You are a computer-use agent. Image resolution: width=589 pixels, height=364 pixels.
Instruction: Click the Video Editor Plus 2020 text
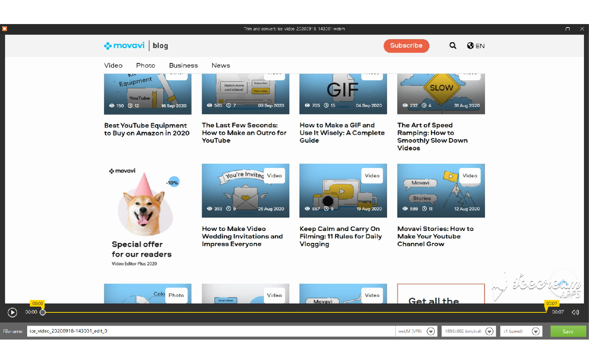coord(134,263)
